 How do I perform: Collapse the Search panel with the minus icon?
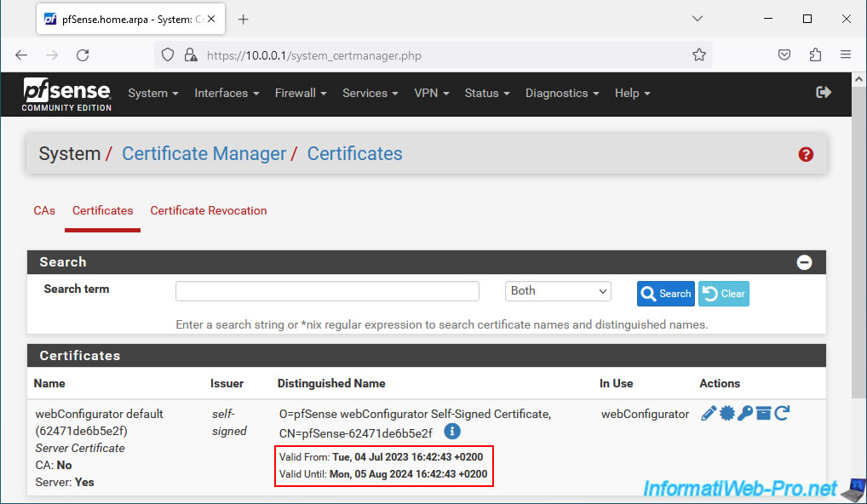(804, 262)
